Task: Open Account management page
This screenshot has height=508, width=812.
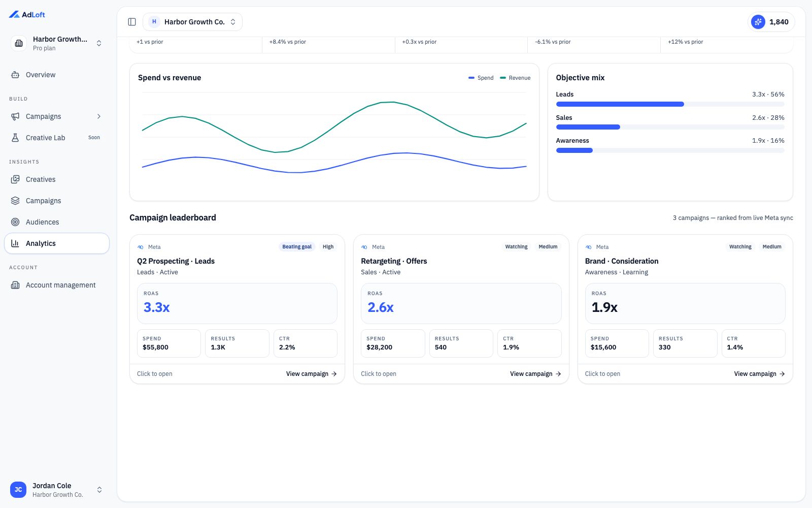Action: 57,285
